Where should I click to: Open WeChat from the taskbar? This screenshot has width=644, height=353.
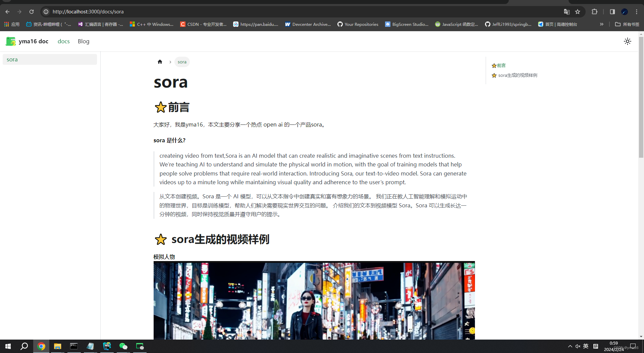pos(123,346)
